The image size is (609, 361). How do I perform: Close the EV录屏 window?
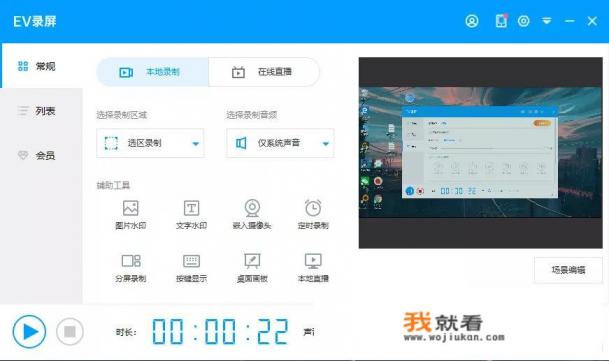[592, 21]
